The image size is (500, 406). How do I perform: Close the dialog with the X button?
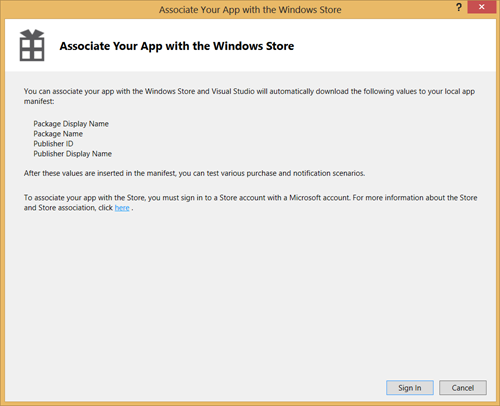481,7
